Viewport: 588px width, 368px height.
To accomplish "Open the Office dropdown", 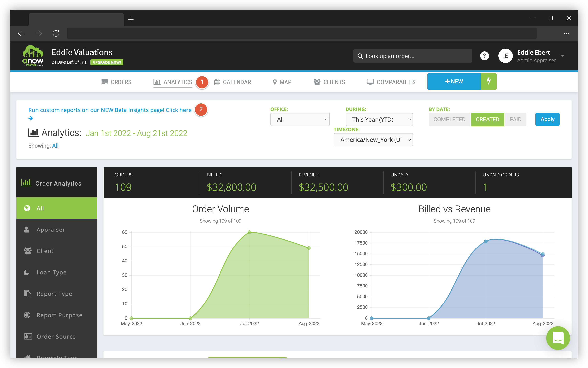I will coord(300,119).
